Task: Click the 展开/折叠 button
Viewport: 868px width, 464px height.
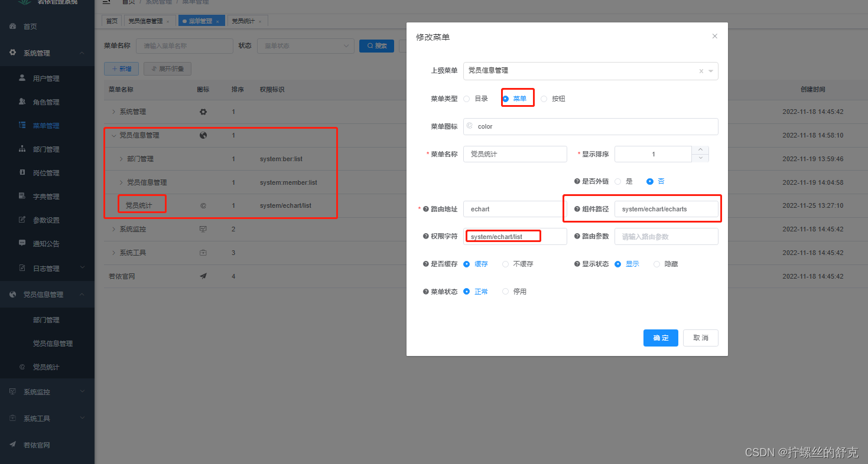Action: [x=167, y=69]
